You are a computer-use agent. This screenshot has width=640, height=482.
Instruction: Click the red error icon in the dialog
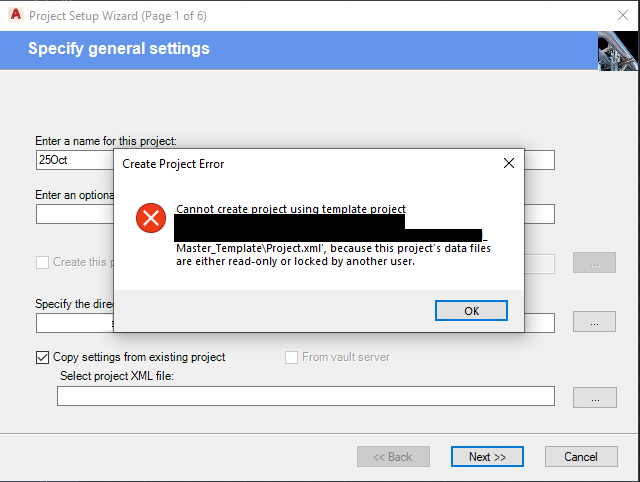(151, 217)
